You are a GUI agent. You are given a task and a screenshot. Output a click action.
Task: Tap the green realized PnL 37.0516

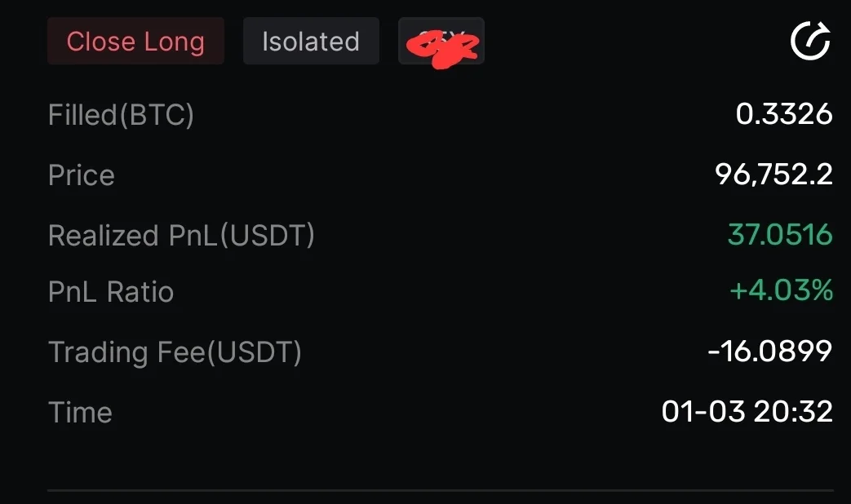click(779, 236)
